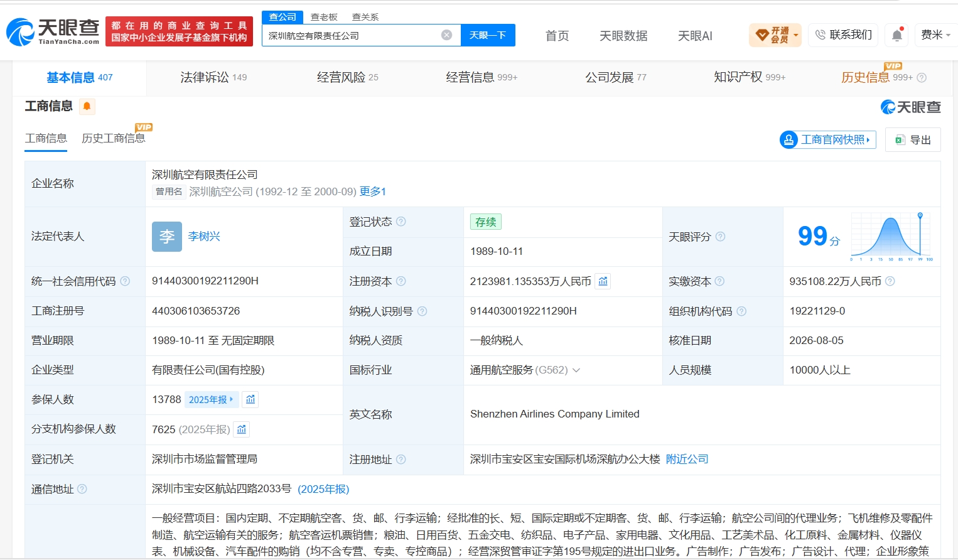Click the 天眼评分 score distribution chart

click(891, 237)
